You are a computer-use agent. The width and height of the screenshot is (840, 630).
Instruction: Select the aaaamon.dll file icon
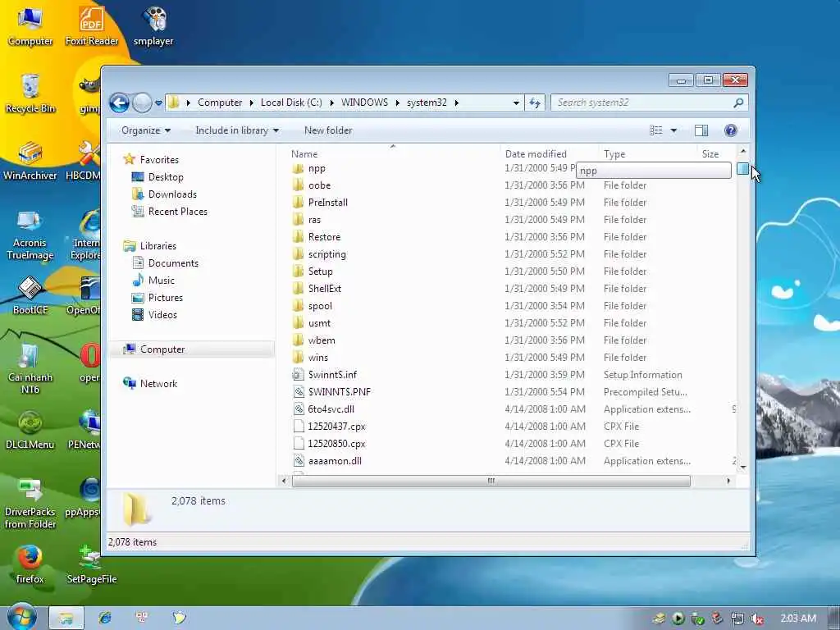tap(299, 461)
